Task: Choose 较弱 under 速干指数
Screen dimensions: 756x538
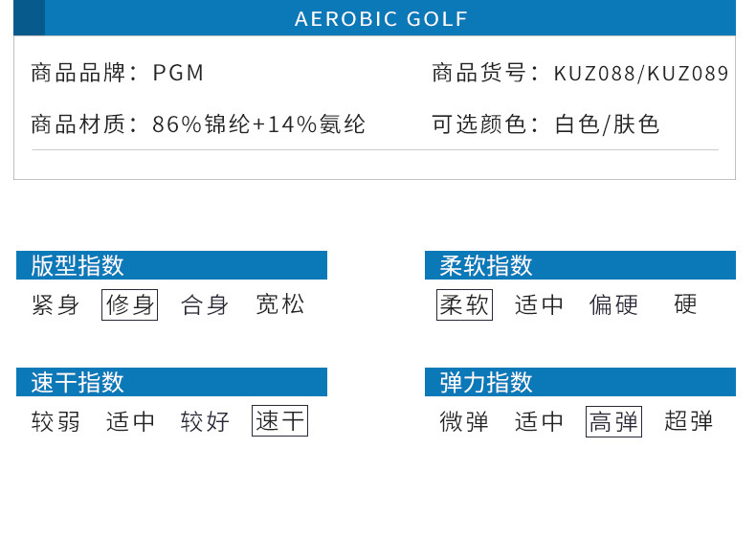Action: point(56,421)
